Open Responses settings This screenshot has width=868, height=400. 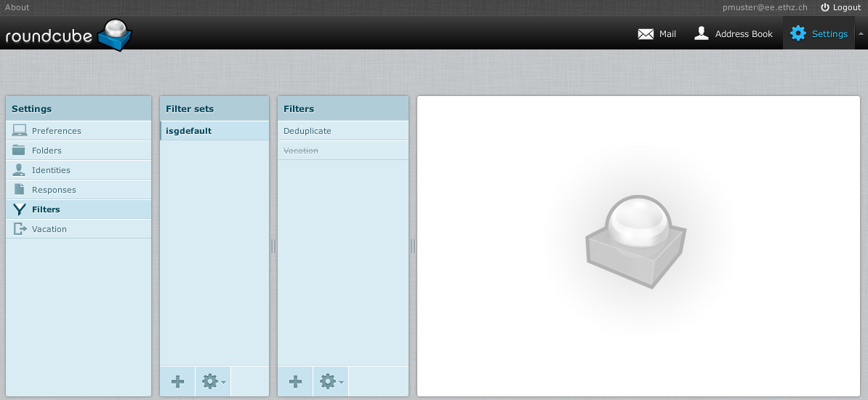pos(79,190)
